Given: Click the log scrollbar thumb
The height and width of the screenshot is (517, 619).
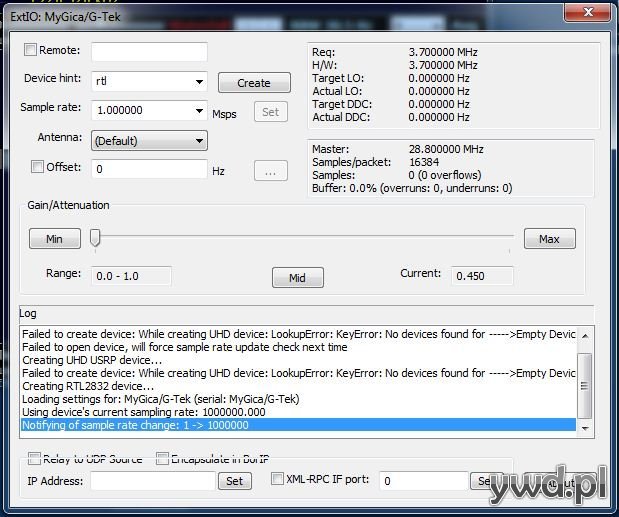Looking at the screenshot, I should 585,386.
